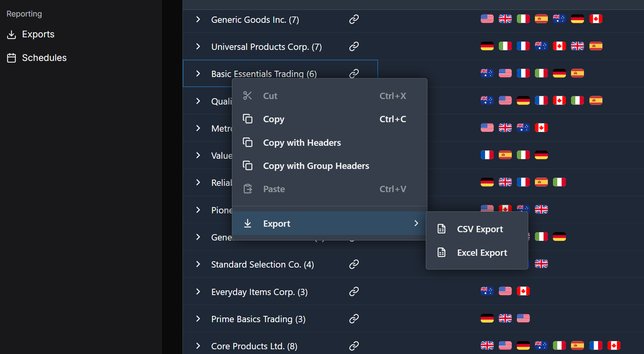The width and height of the screenshot is (644, 354).
Task: Expand the Core Products Ltd. group
Action: click(x=198, y=346)
